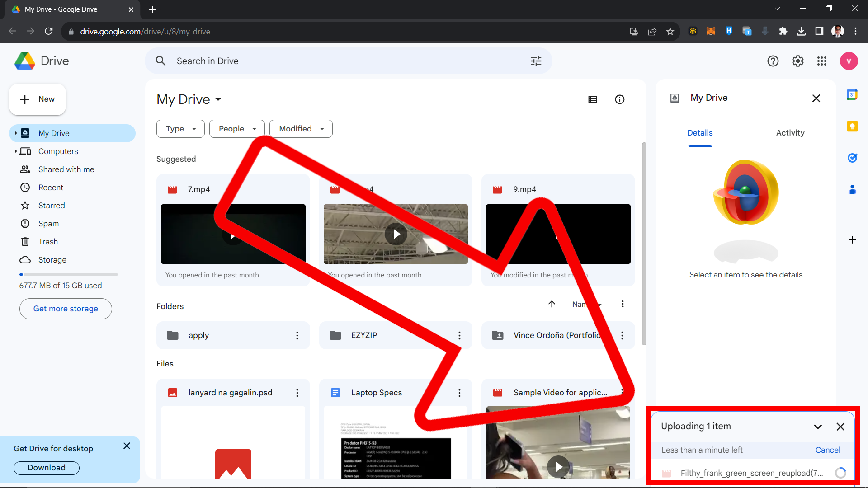Open Google Keep in the side panel
Screen dimensions: 868x488
(853, 127)
